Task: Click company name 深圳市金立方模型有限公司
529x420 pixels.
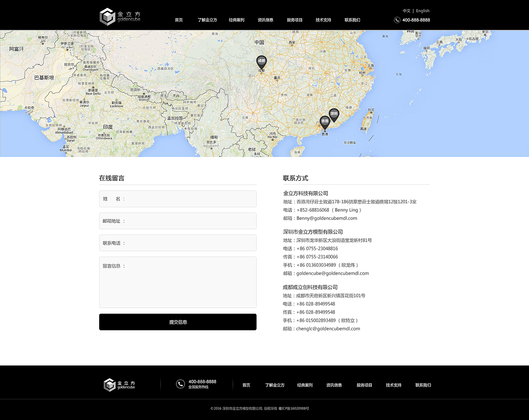Action: point(313,232)
